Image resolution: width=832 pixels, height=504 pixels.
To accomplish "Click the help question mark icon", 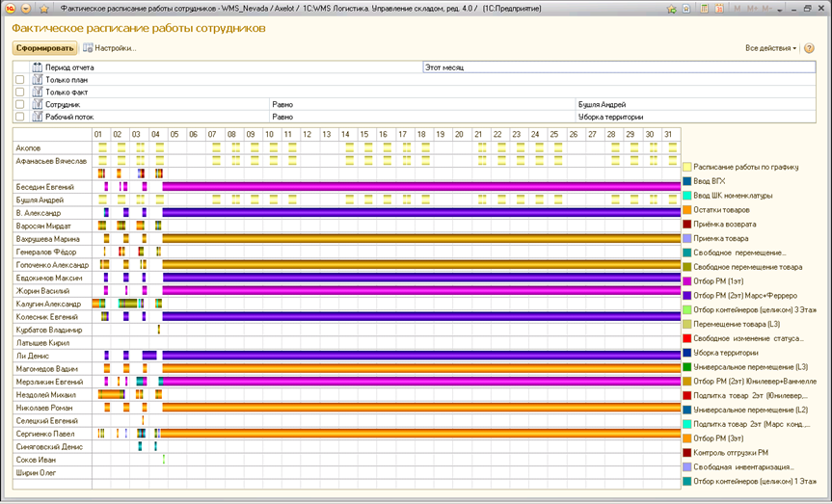I will [x=809, y=47].
